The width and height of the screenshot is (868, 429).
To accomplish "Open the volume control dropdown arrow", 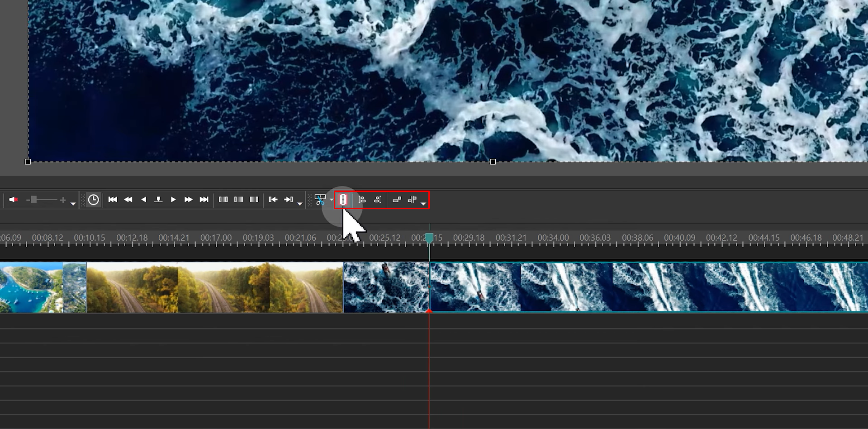I will 73,203.
